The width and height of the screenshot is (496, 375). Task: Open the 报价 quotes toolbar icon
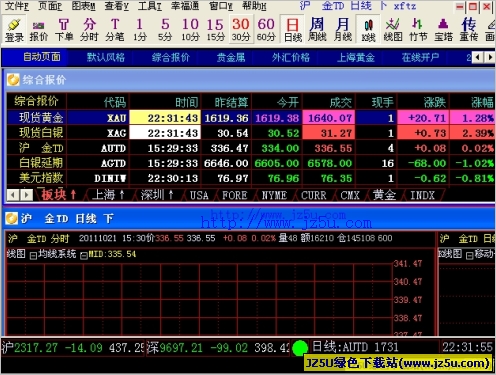tap(39, 30)
